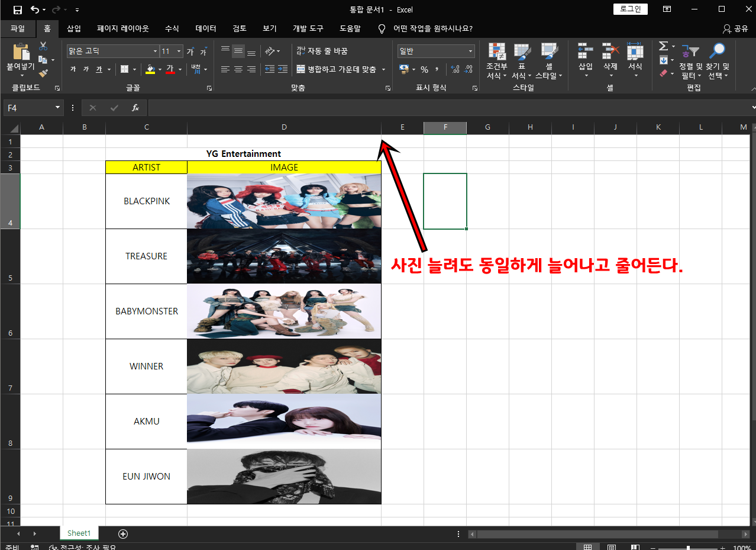Switch to the 페이지 레이아웃 tab
This screenshot has height=550, width=756.
(x=123, y=28)
